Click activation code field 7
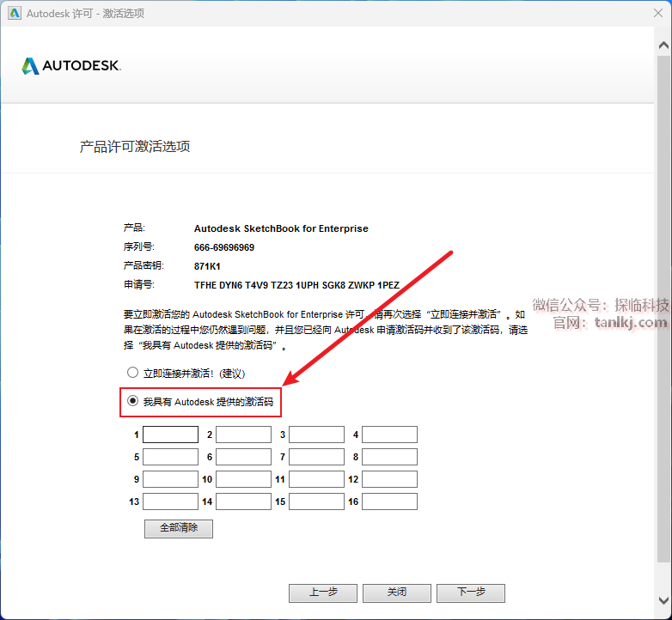Image resolution: width=672 pixels, height=620 pixels. (317, 457)
